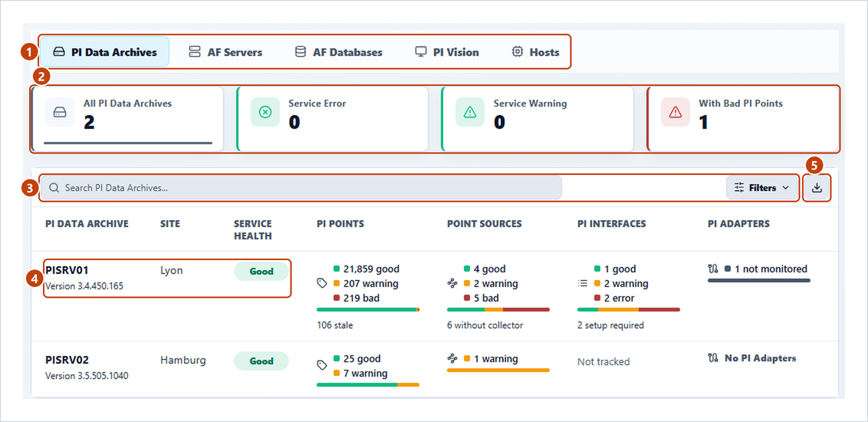Click PISRV01 Point Sources status bar
868x422 pixels.
pyautogui.click(x=498, y=309)
